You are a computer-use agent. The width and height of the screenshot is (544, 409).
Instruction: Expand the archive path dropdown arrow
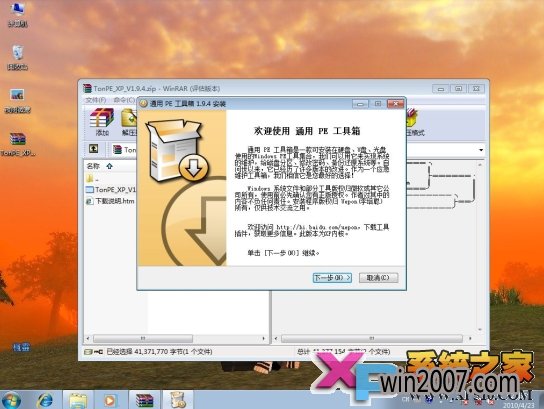click(481, 150)
